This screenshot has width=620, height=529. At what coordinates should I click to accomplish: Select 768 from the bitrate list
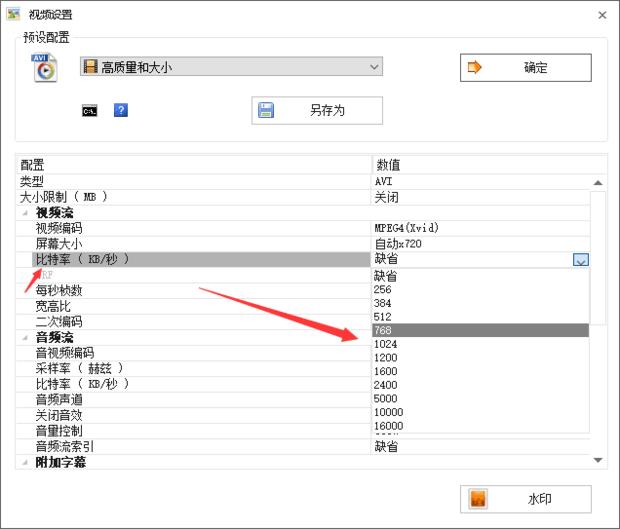tap(480, 330)
